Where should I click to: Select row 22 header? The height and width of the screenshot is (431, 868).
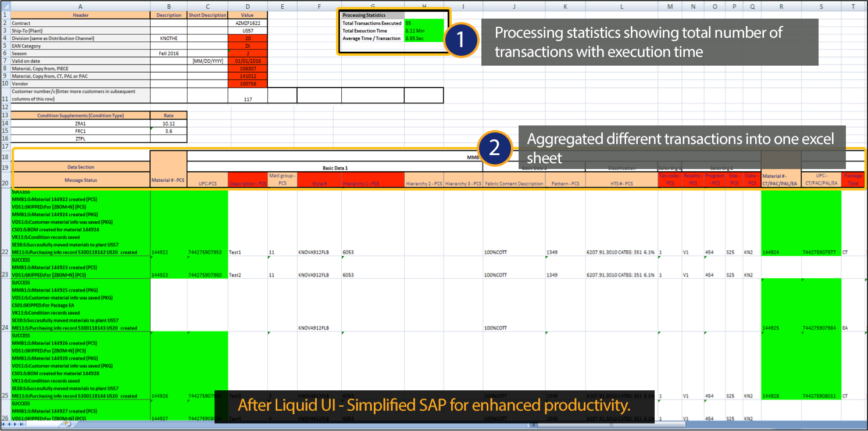(x=5, y=252)
